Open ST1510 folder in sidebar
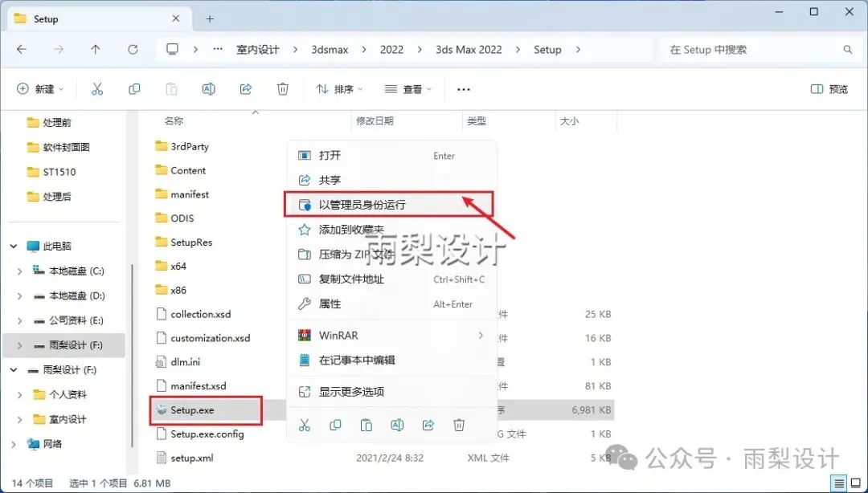This screenshot has height=493, width=868. tap(51, 172)
